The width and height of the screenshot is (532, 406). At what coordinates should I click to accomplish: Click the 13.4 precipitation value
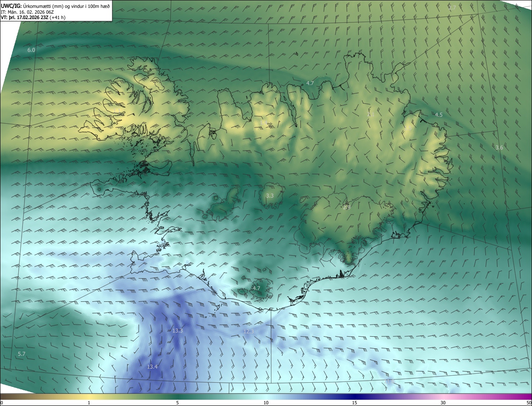152,367
